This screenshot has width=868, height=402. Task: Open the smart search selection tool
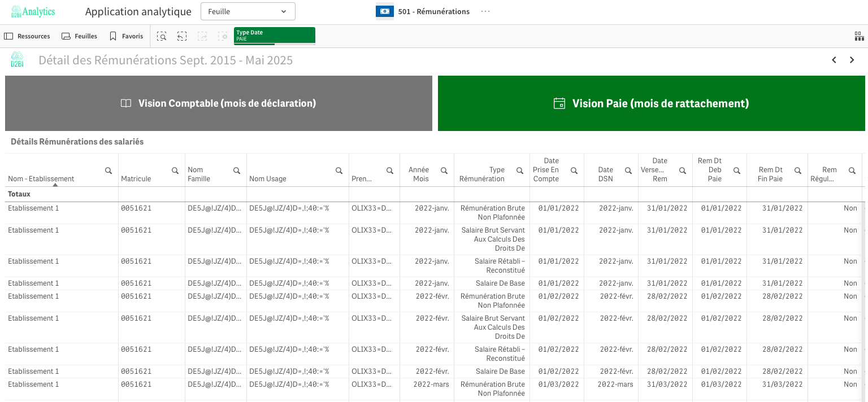162,36
